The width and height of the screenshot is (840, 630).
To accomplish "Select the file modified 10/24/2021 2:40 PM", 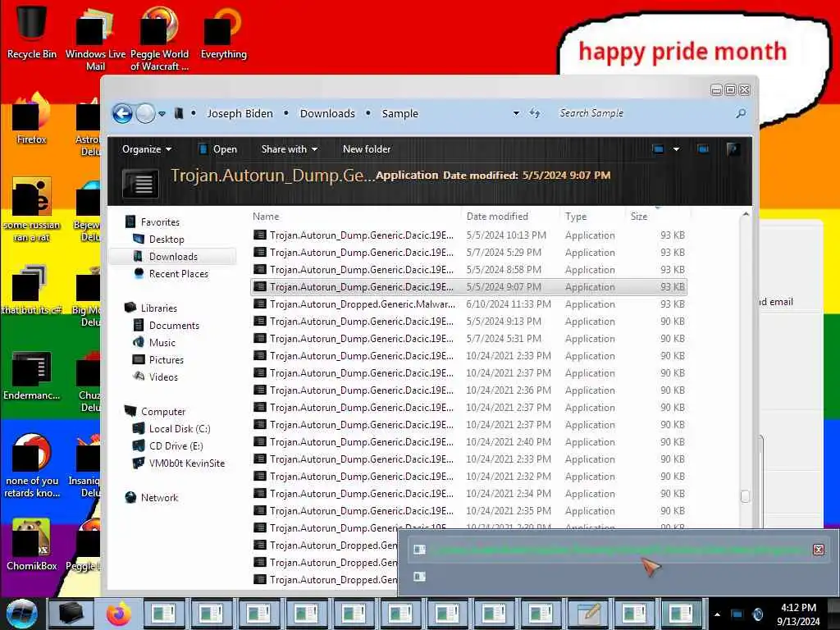I will point(468,442).
